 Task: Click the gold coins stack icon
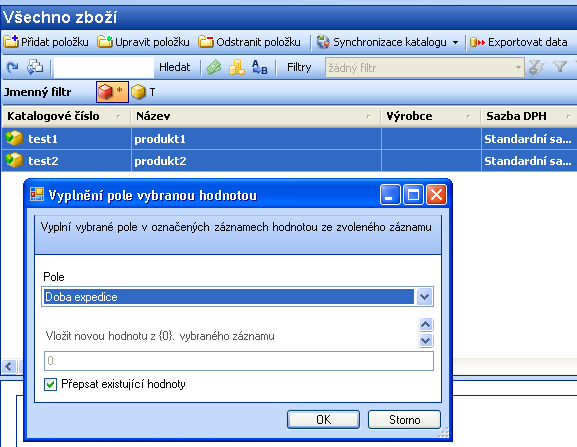(237, 67)
